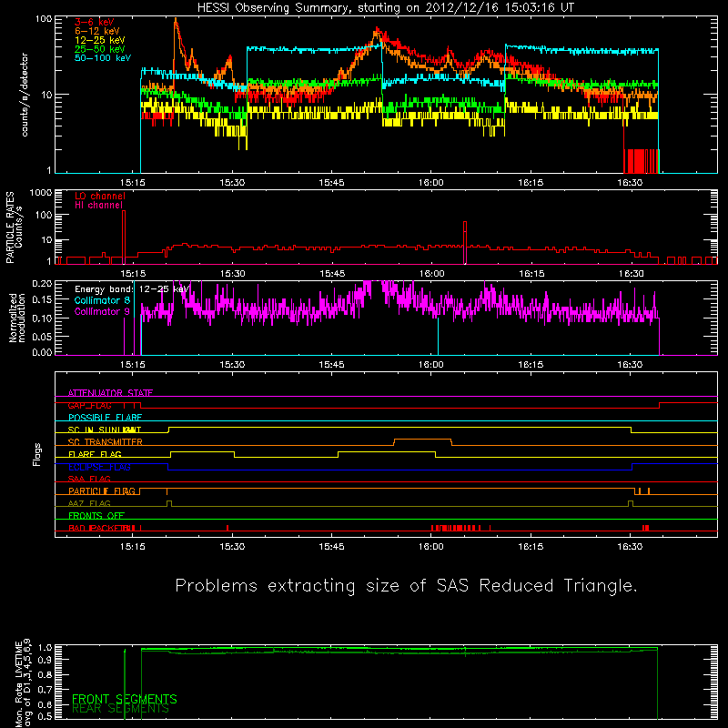Click the cyan Collimator 8 dip at 16:00
This screenshot has height=728, width=728.
(x=438, y=336)
